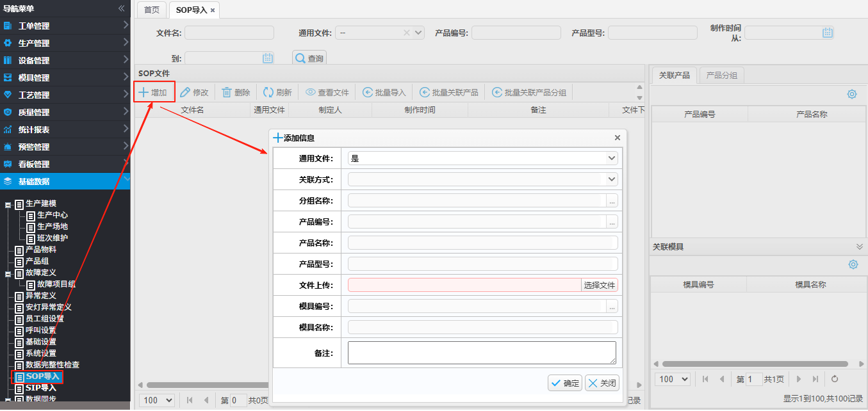Click the 删除 (Delete) trash icon

pos(227,92)
